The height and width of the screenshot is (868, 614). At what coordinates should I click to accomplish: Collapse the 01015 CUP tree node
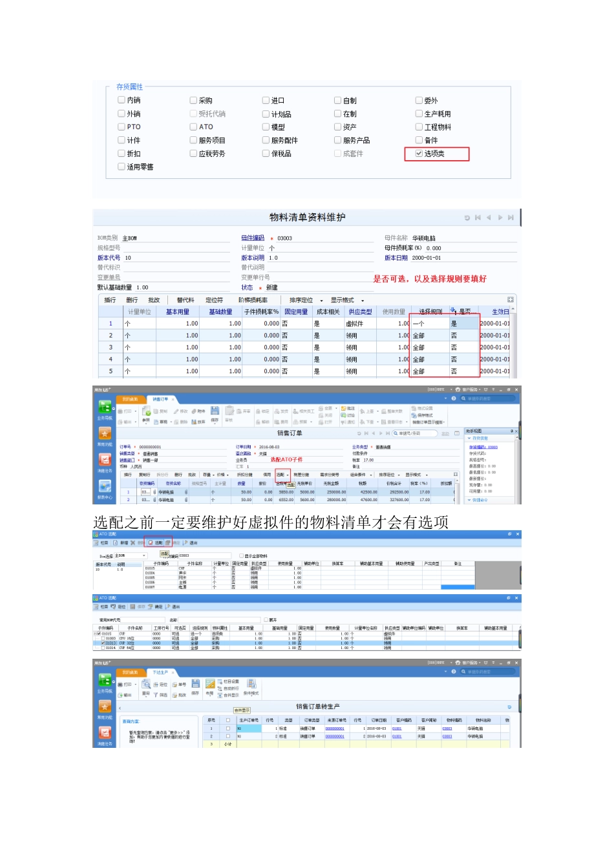(95, 634)
